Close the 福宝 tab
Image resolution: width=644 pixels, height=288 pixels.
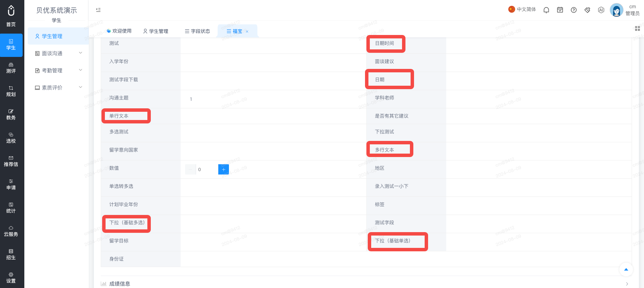coord(247,32)
